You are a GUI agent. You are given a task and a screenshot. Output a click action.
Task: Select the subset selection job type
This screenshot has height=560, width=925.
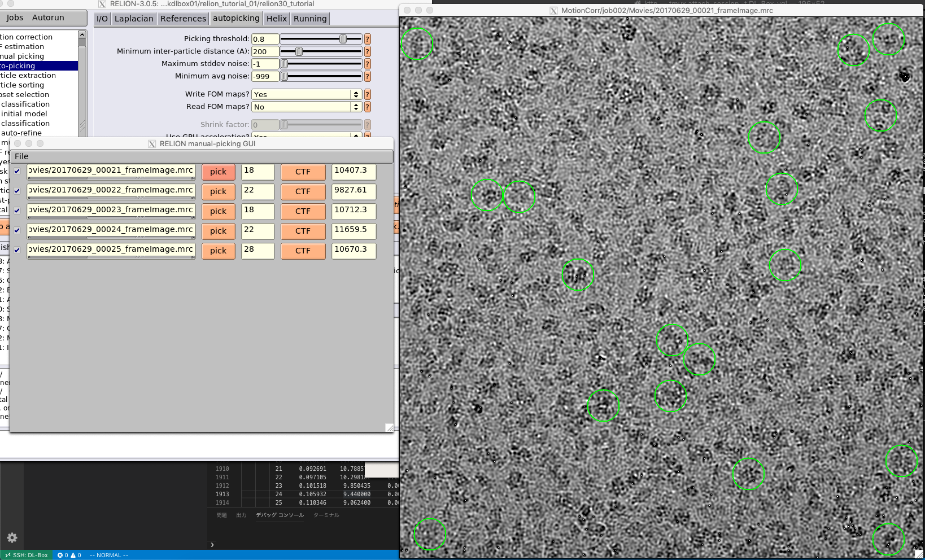25,95
